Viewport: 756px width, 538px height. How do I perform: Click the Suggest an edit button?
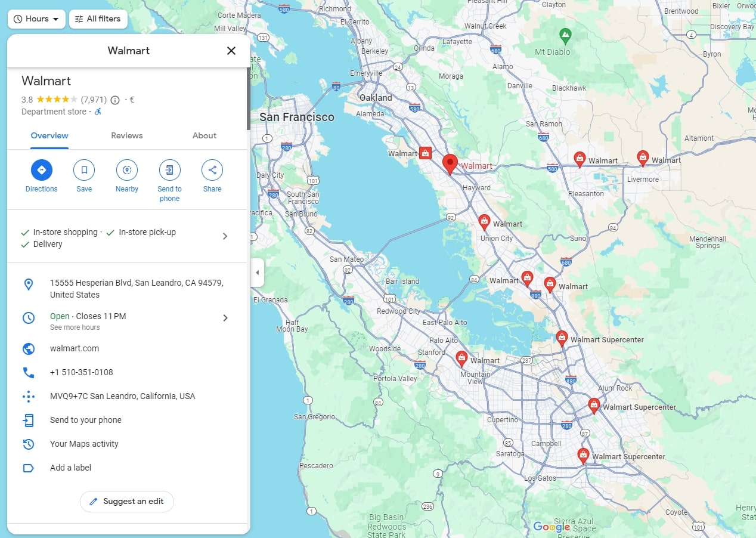point(126,502)
